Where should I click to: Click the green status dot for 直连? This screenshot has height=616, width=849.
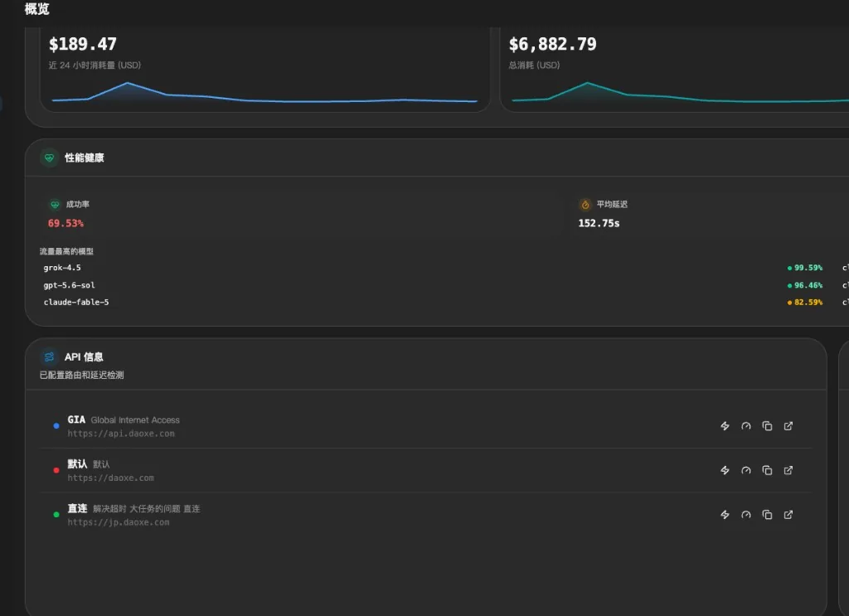(x=56, y=515)
